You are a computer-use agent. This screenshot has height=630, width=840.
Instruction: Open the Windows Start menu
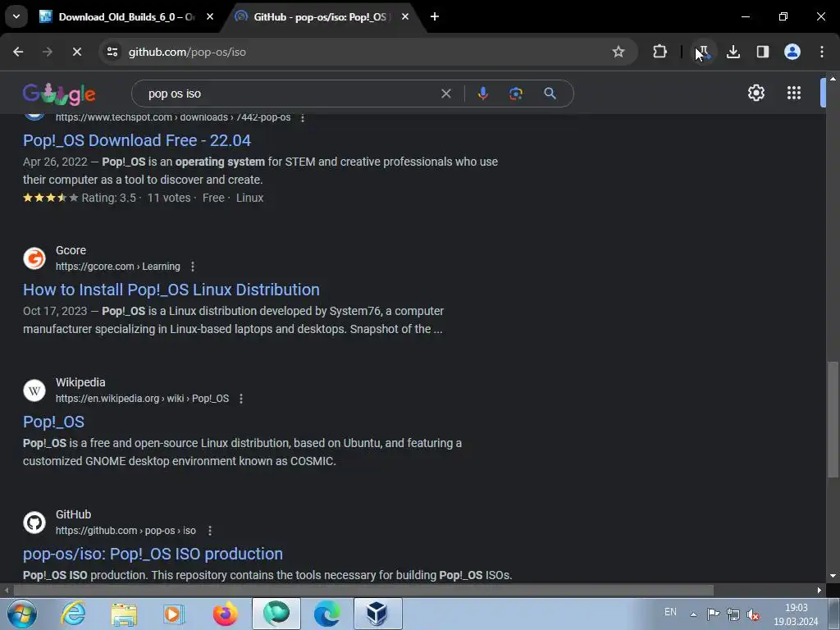(x=22, y=614)
